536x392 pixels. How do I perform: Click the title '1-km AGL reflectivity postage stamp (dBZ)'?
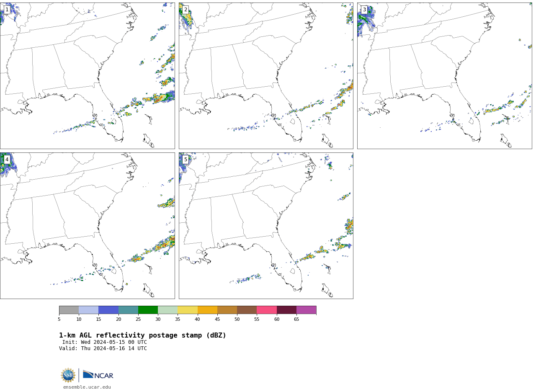click(x=142, y=335)
